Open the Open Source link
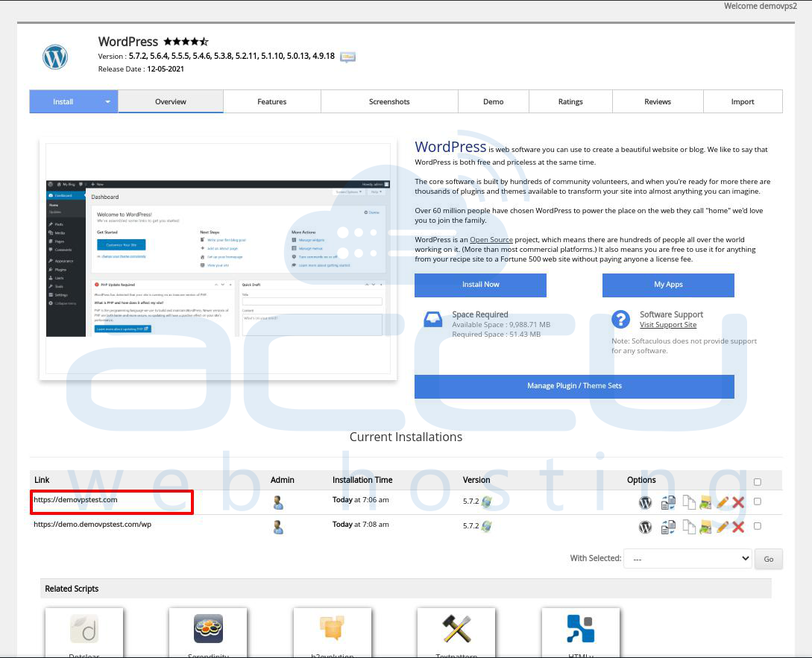Screen dimensions: 812x658 click(491, 240)
